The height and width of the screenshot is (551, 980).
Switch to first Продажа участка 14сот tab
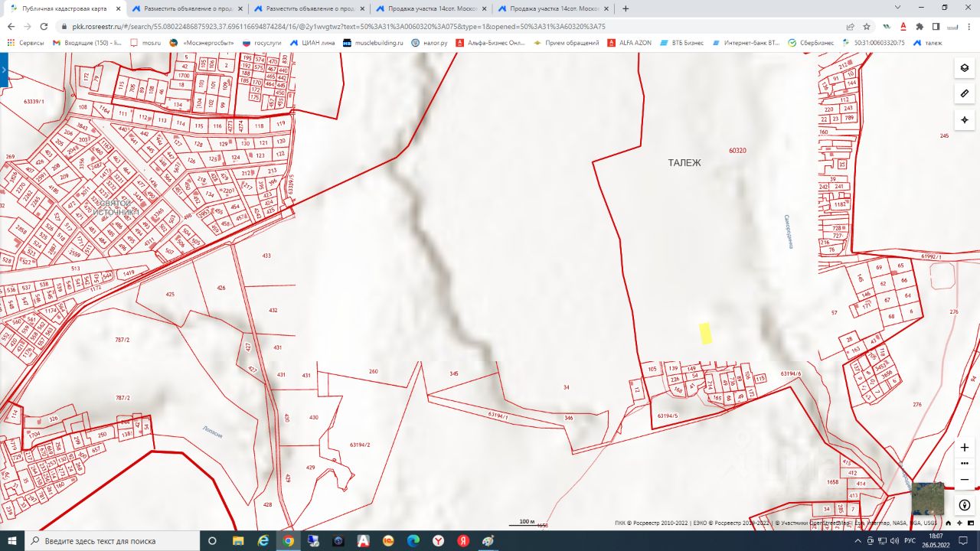[433, 8]
